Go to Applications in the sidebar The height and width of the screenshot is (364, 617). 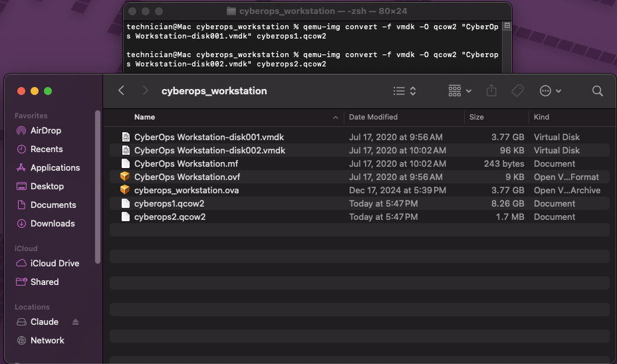pos(55,168)
